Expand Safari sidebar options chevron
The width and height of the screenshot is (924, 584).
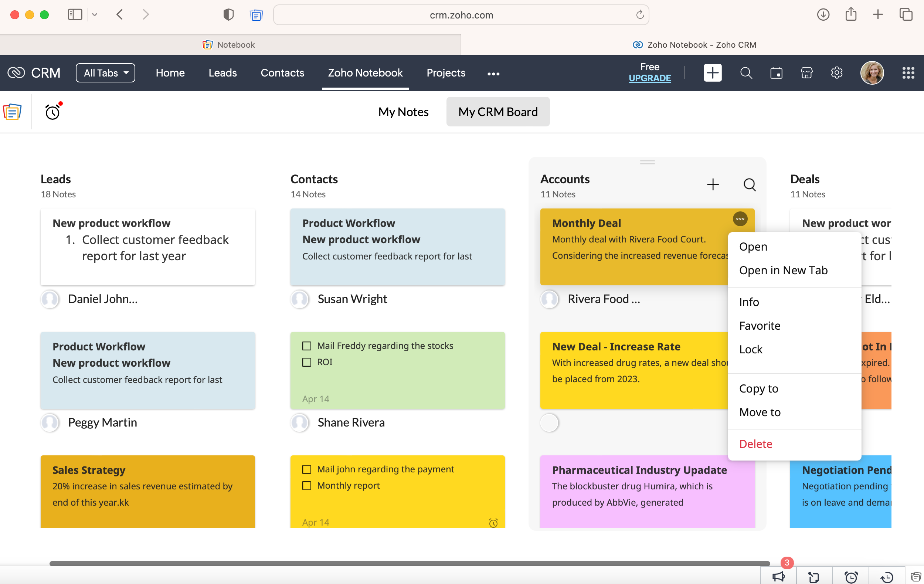point(94,15)
